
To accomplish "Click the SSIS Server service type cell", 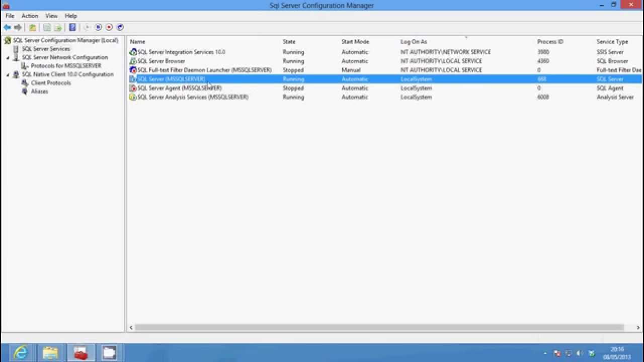I will click(610, 52).
